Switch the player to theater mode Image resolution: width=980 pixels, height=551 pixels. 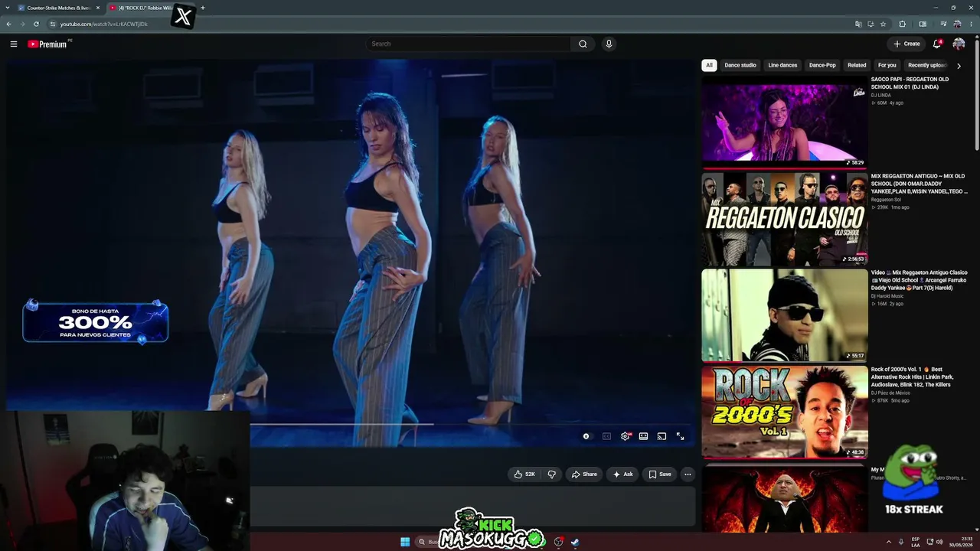tap(643, 436)
